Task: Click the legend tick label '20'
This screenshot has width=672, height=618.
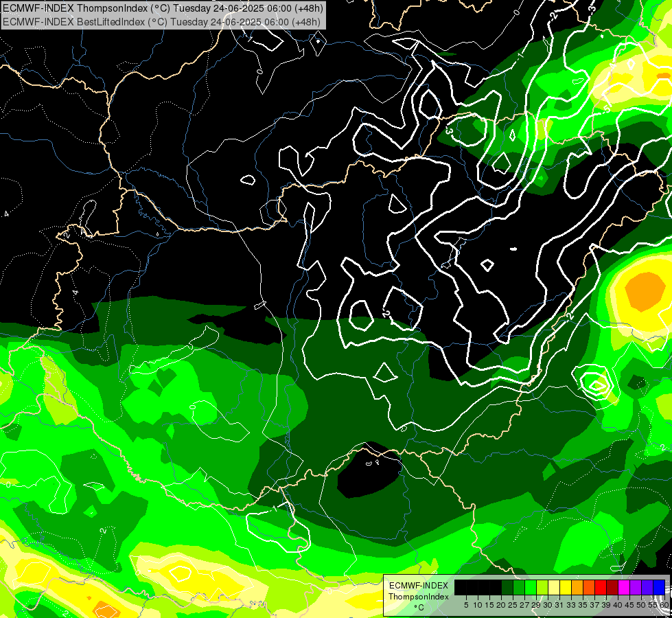Action: click(501, 605)
